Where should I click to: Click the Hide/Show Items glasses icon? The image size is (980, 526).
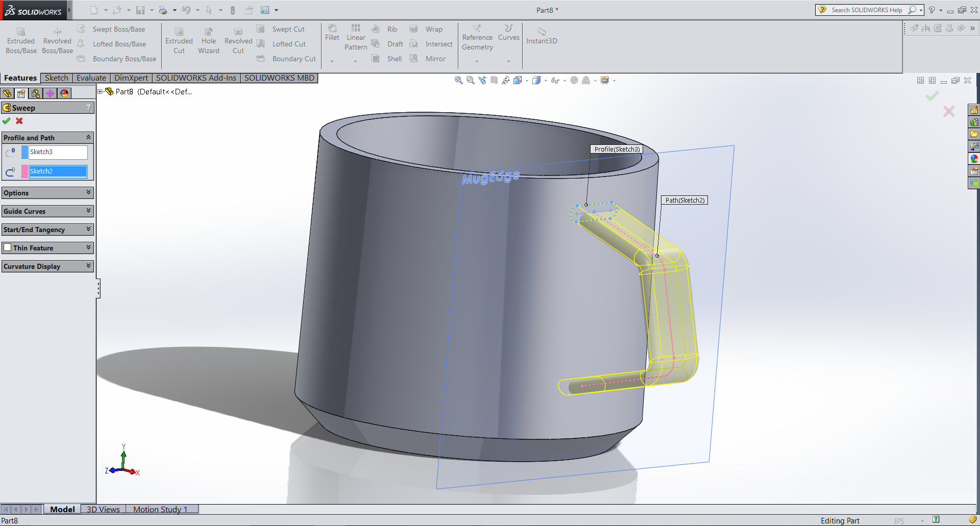[555, 80]
